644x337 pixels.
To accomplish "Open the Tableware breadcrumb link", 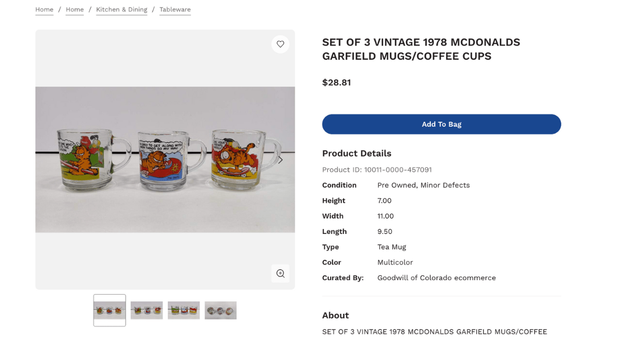I will tap(175, 10).
